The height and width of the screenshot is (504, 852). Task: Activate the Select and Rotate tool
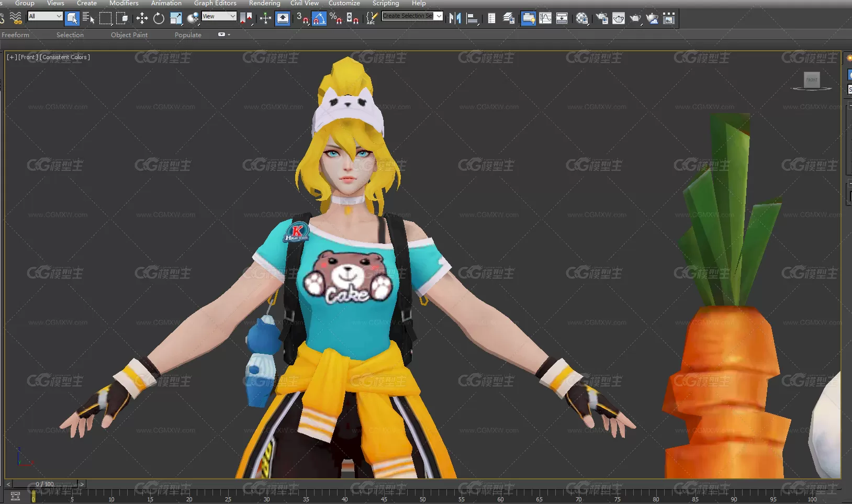(x=159, y=19)
